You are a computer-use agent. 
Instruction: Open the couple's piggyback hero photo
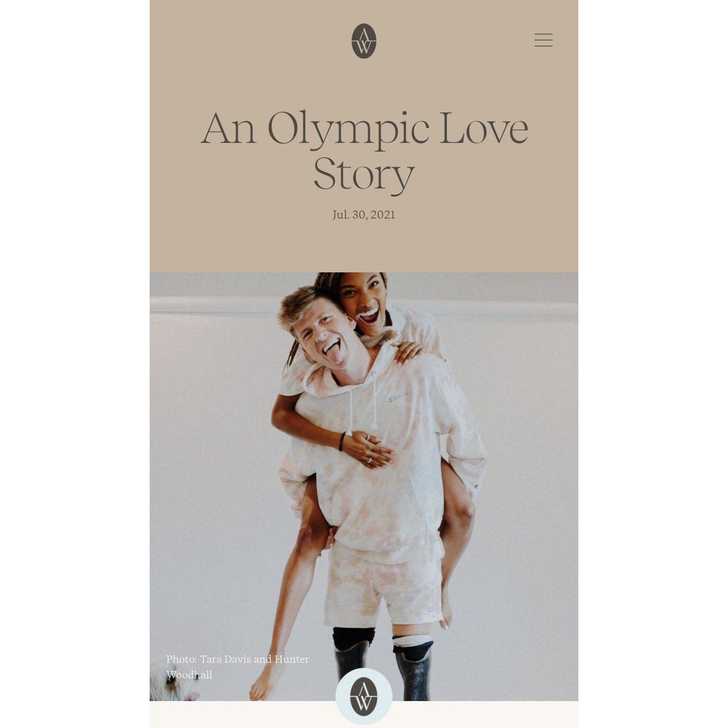[x=363, y=487]
